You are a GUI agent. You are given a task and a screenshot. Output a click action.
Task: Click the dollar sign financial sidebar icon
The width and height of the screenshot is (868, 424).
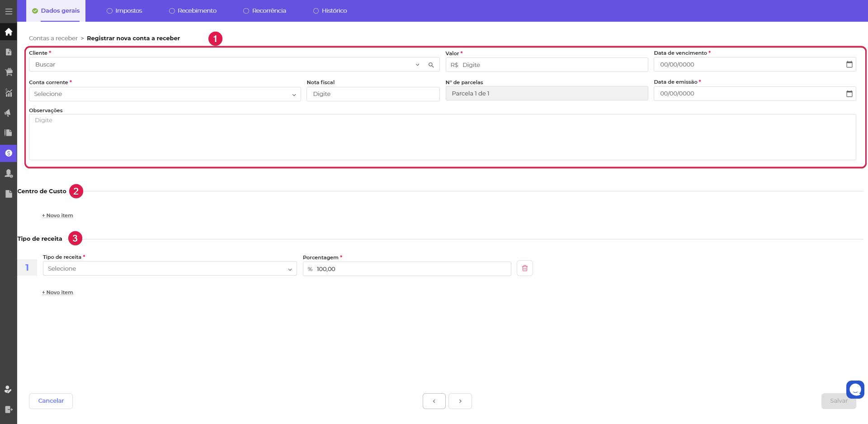coord(9,153)
